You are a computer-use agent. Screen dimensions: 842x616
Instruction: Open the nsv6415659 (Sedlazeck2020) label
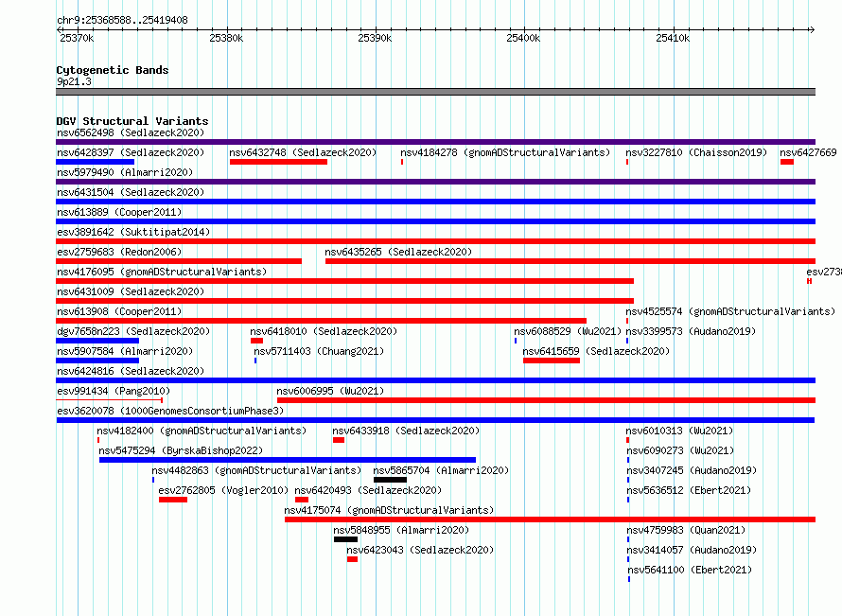click(x=596, y=351)
